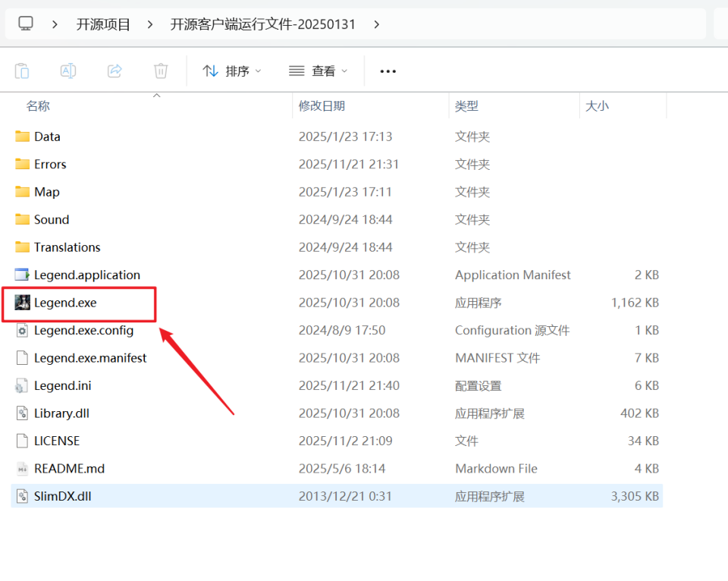Click the type Application Manifest
The height and width of the screenshot is (581, 728).
513,275
